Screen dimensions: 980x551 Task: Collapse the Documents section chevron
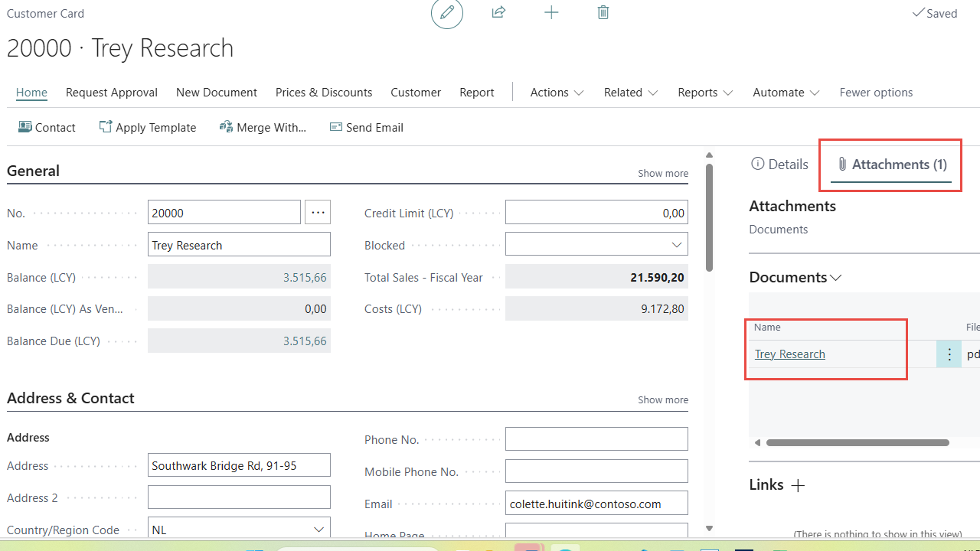836,278
